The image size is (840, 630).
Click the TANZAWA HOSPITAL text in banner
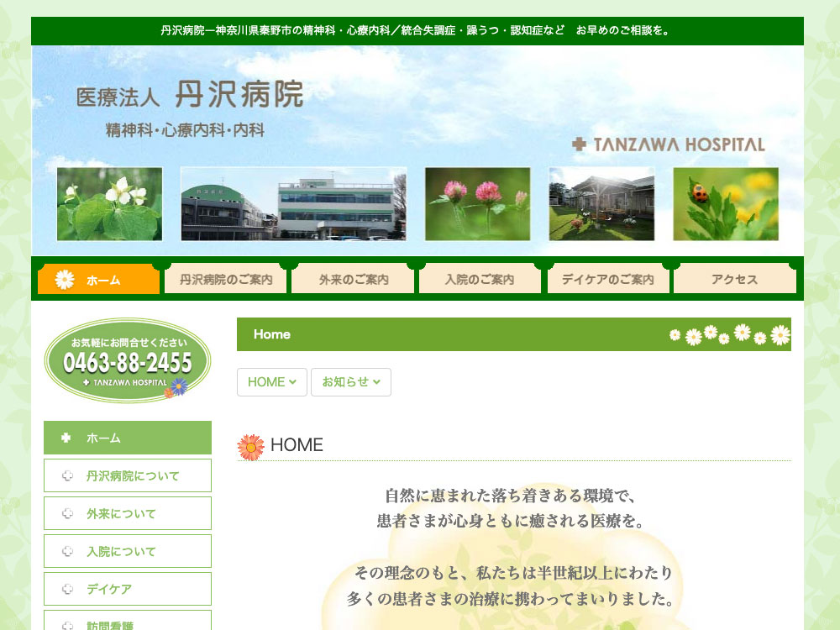click(x=680, y=144)
